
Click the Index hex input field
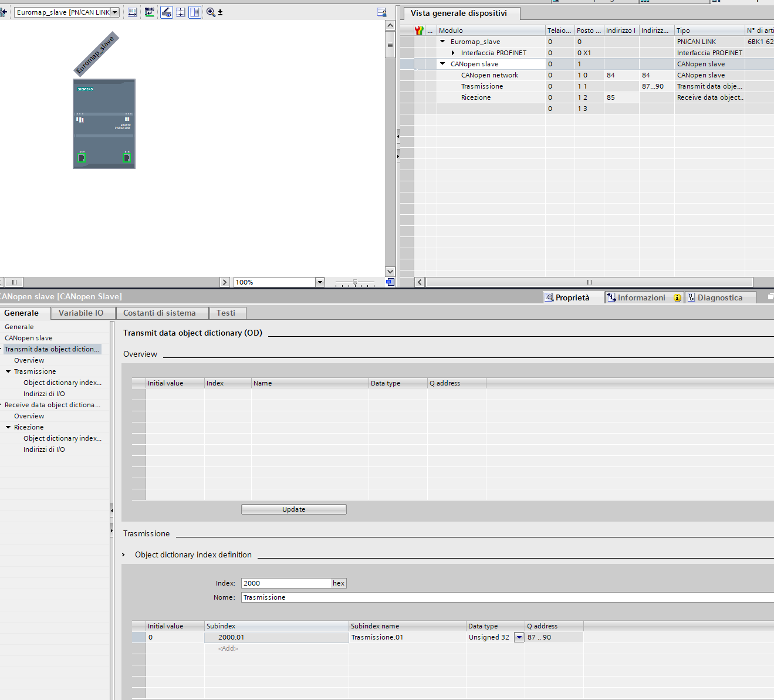[286, 583]
